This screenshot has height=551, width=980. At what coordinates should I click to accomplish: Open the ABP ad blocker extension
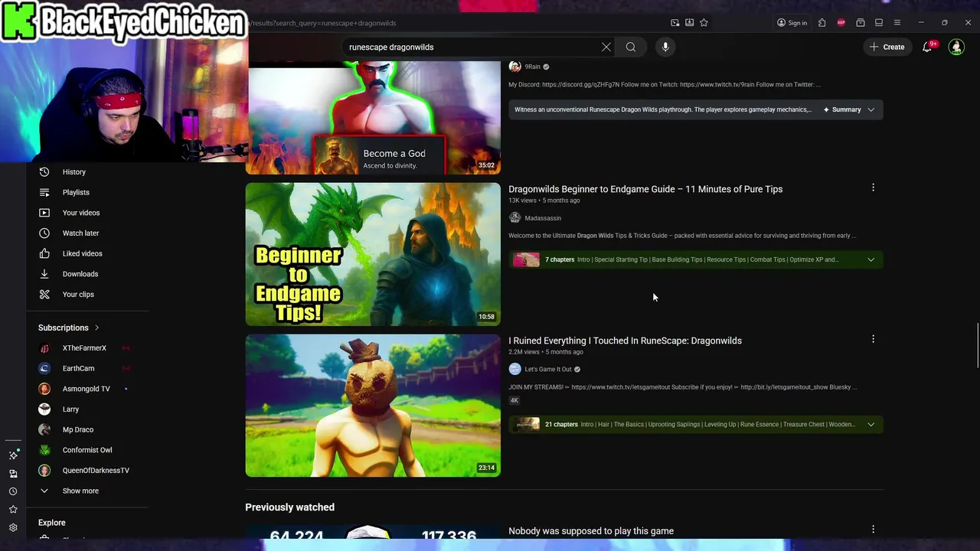841,23
